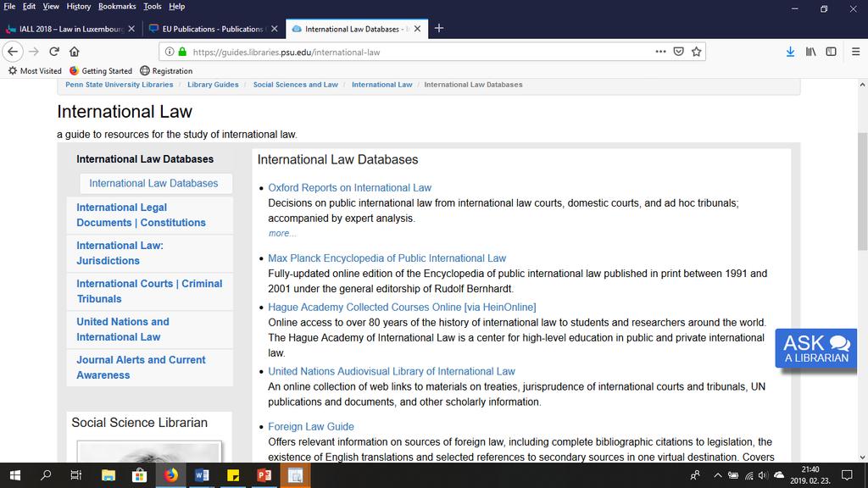This screenshot has height=488, width=868.
Task: Switch to Word in taskbar
Action: [x=202, y=475]
